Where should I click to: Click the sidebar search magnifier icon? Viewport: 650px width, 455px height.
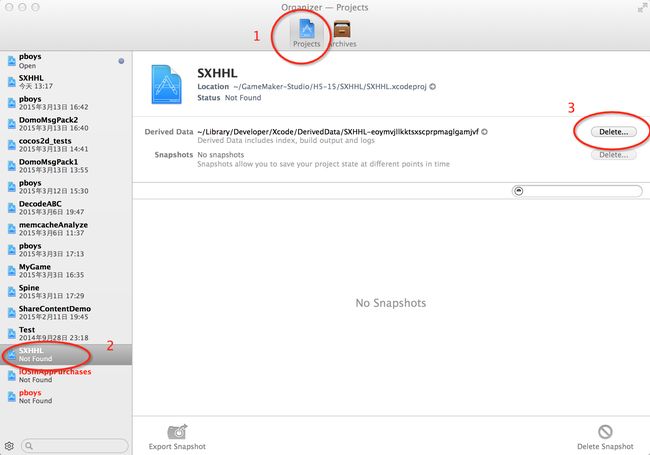pyautogui.click(x=29, y=446)
